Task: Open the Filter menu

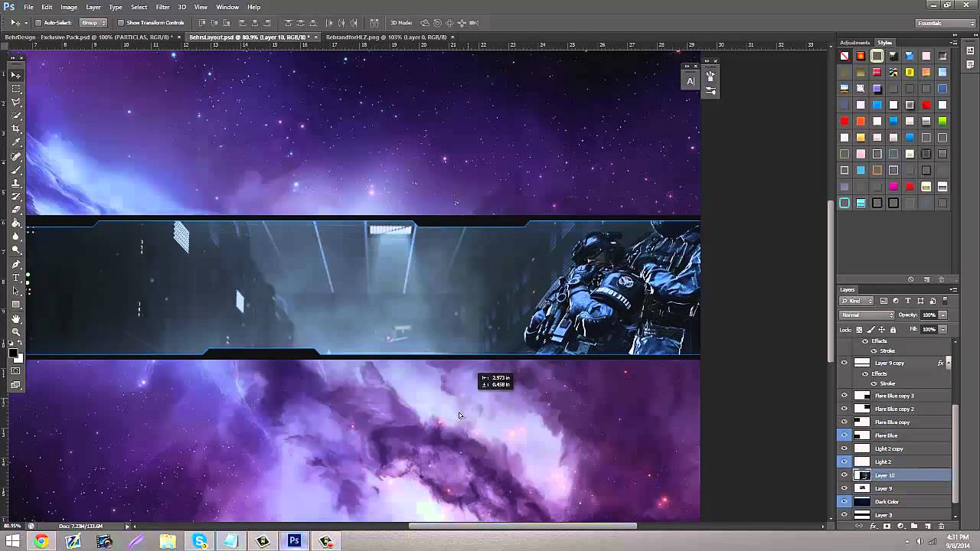Action: point(162,7)
